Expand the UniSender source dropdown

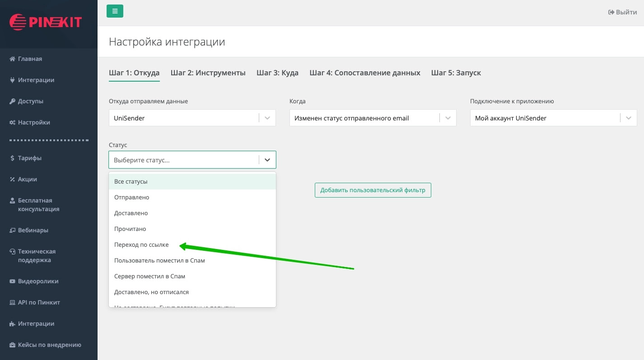coord(267,118)
